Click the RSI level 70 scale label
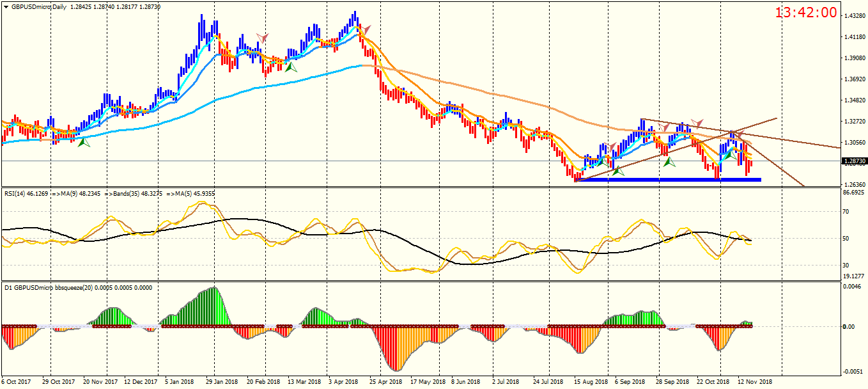Screen dimensions: 868x389 847,212
